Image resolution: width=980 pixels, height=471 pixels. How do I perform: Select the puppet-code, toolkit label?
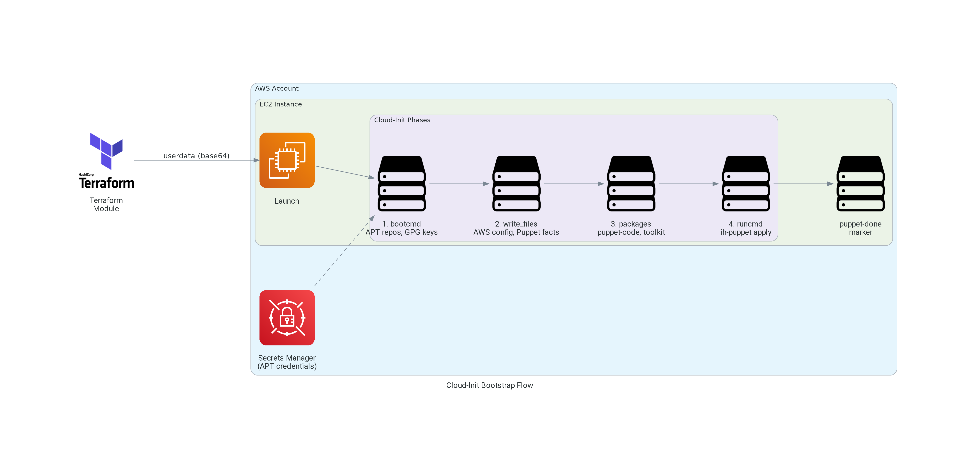631,232
